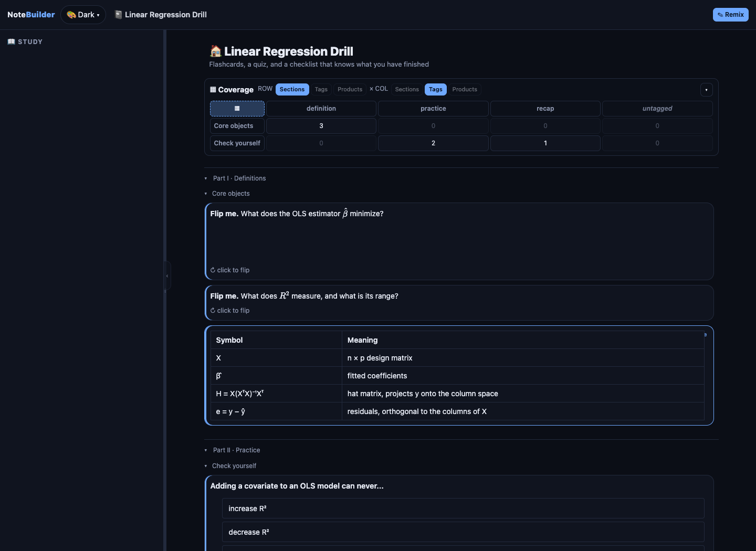This screenshot has width=756, height=551.
Task: Select the definition column header
Action: click(321, 109)
